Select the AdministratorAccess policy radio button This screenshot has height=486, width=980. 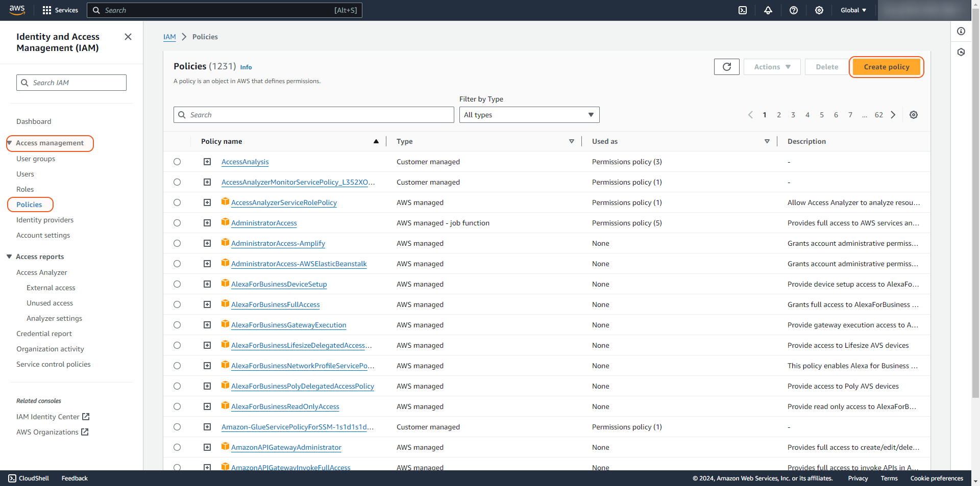(177, 223)
